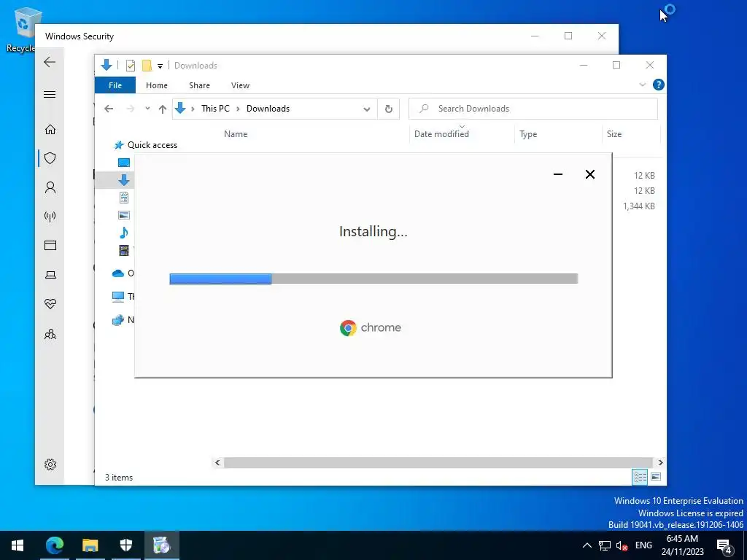
Task: Open Firewall & network protection icon
Action: coord(50,217)
